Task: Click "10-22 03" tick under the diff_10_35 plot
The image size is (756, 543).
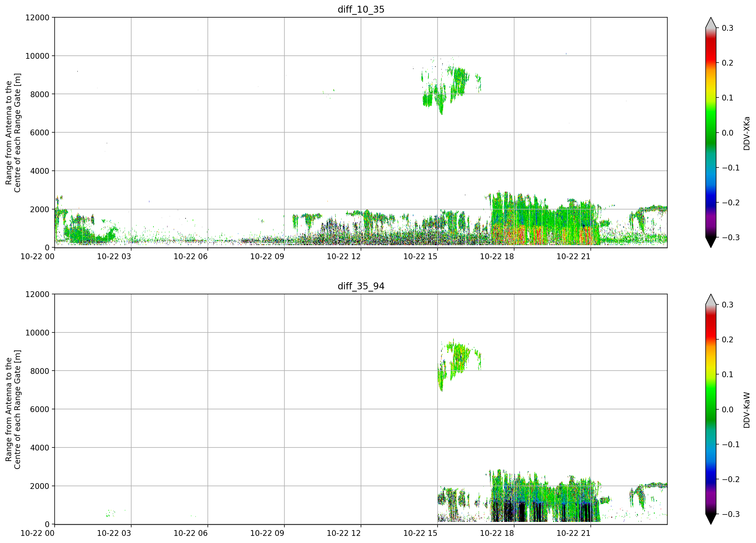Action: (x=114, y=256)
